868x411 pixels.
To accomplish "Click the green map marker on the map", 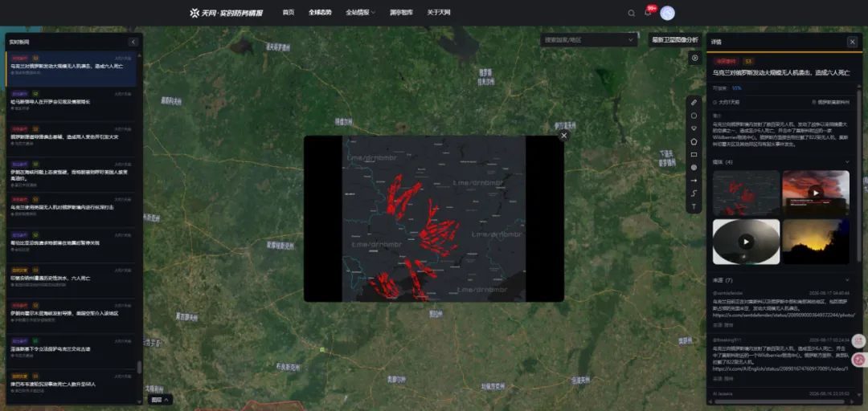I will [321, 349].
